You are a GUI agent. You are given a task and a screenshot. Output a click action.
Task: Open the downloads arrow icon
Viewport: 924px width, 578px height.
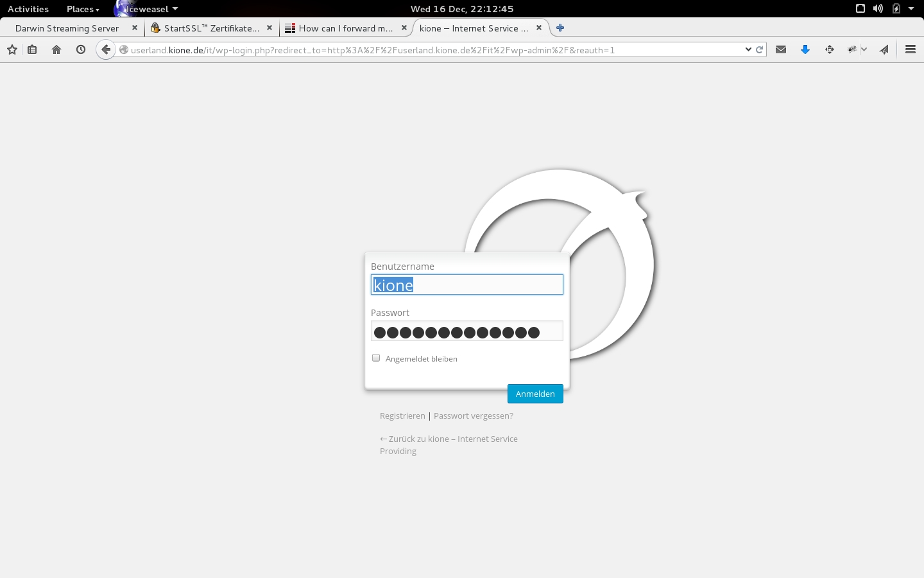(x=805, y=49)
